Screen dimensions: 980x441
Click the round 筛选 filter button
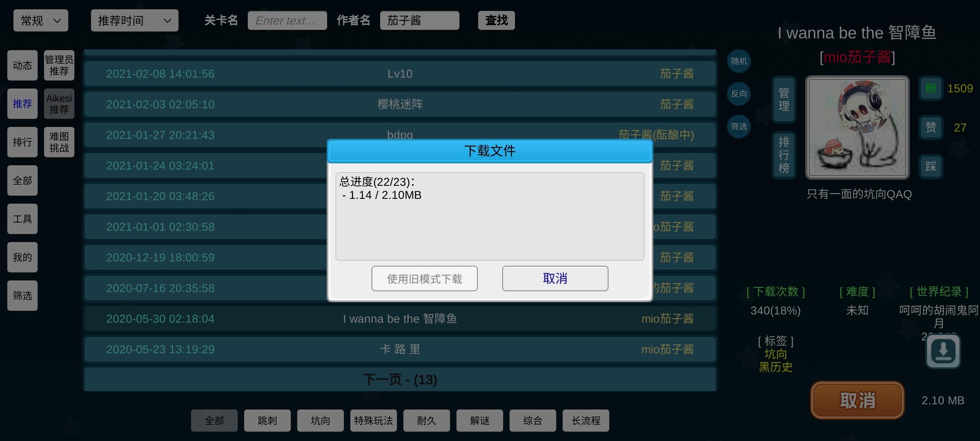pos(739,127)
